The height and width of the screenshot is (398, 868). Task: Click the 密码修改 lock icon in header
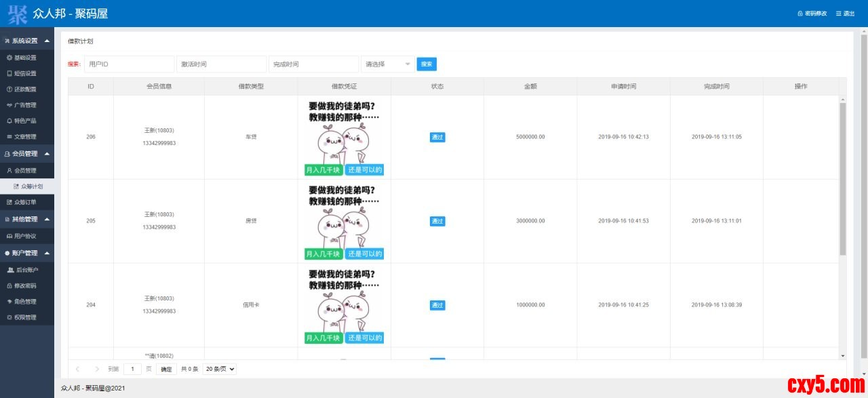800,14
